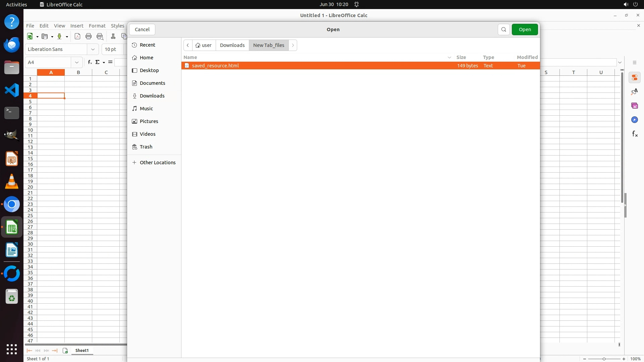Viewport: 644px width, 362px height.
Task: Switch to the Sheet1 tab
Action: 82,351
